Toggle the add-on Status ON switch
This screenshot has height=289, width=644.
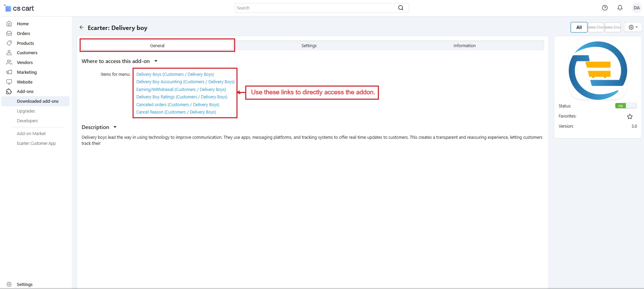(626, 106)
